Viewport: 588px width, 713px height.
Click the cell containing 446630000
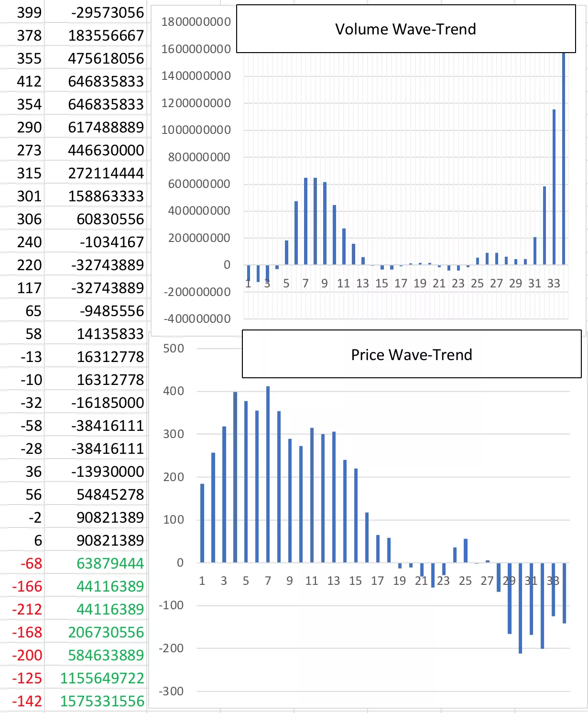[x=106, y=151]
